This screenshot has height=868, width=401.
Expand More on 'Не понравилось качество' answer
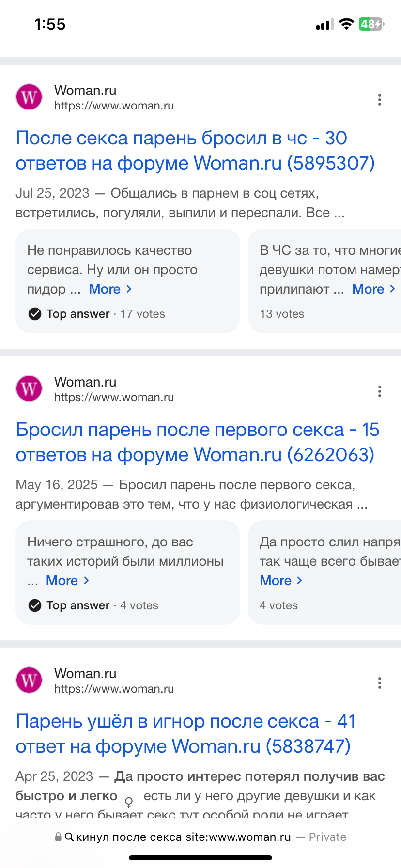[x=110, y=289]
